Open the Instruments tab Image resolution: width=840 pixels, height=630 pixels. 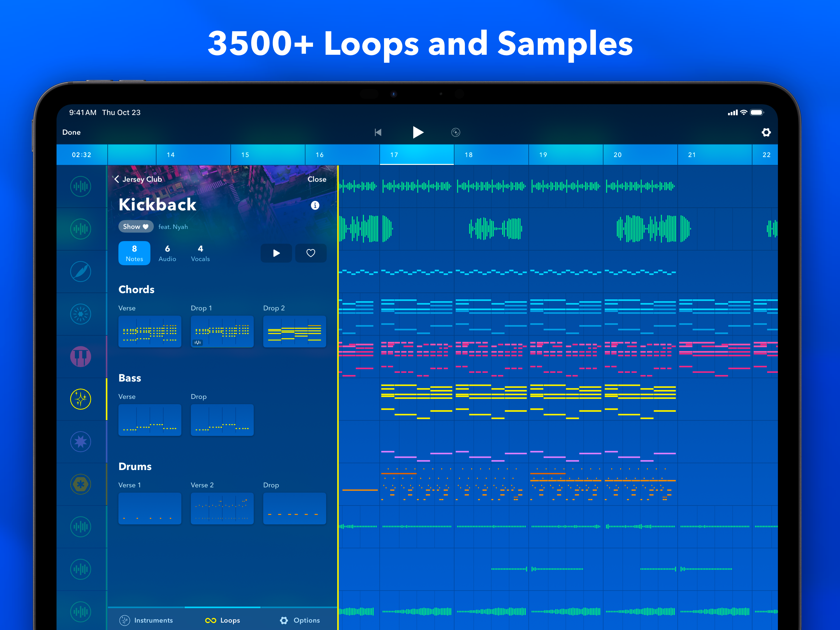click(x=146, y=620)
